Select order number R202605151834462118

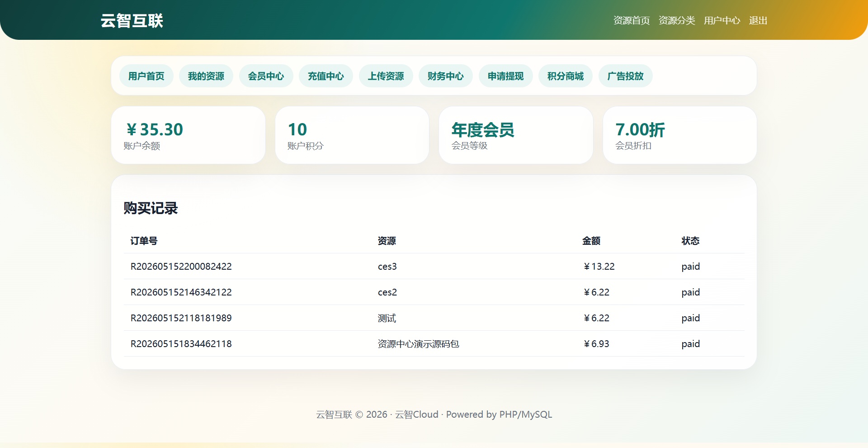pos(181,344)
